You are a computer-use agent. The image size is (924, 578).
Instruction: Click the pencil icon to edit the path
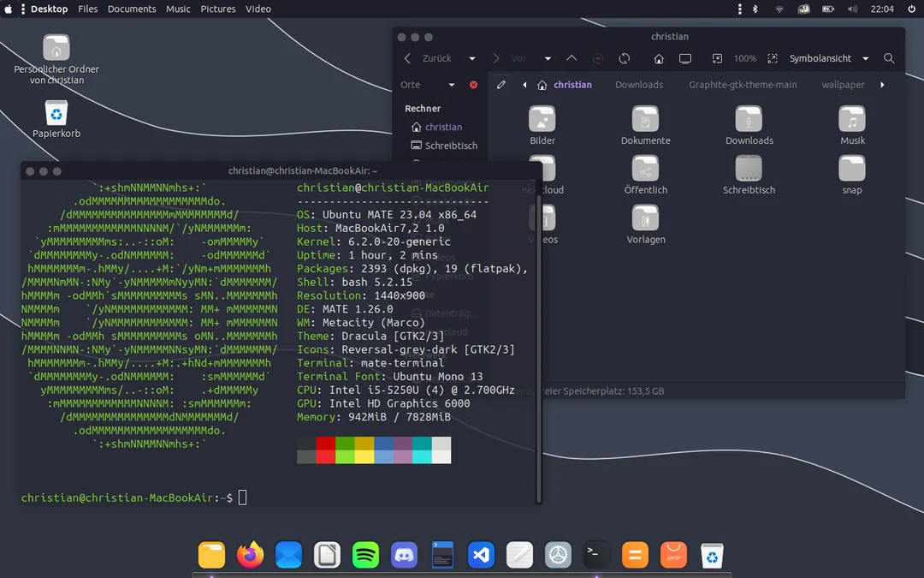(x=500, y=84)
